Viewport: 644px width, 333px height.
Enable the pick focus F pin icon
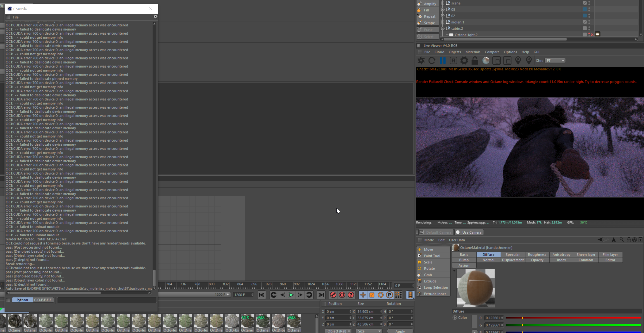click(518, 61)
